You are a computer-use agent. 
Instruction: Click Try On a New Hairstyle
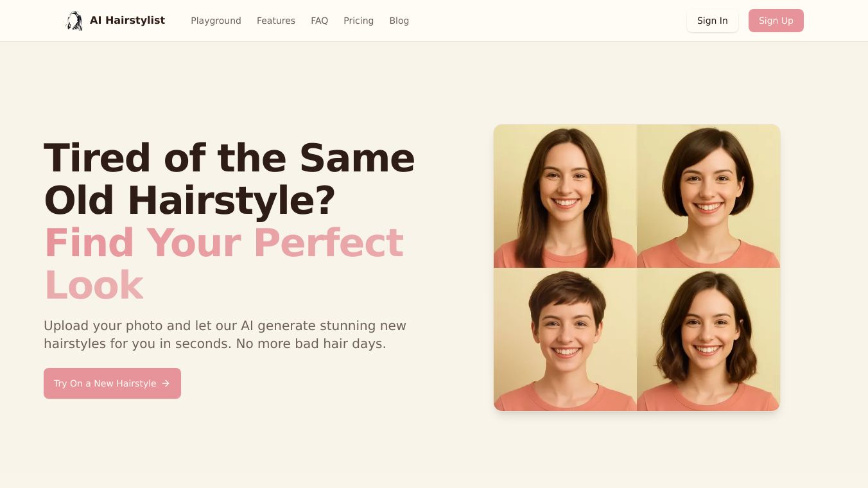(x=112, y=383)
